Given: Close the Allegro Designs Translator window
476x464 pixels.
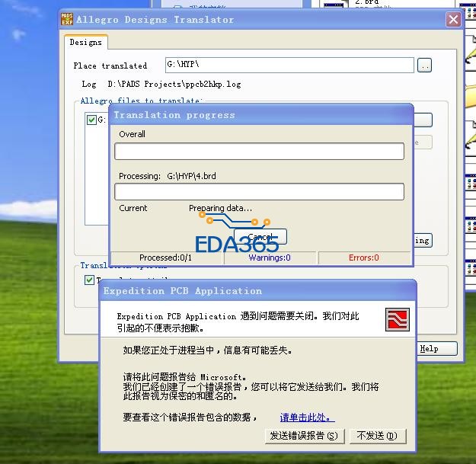Looking at the screenshot, I should [x=453, y=20].
